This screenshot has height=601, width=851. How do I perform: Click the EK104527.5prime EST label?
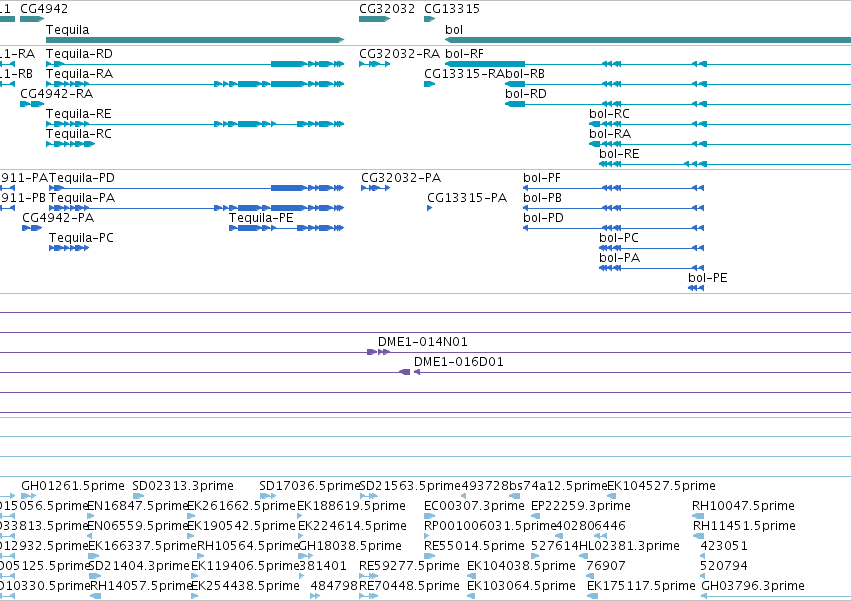661,486
